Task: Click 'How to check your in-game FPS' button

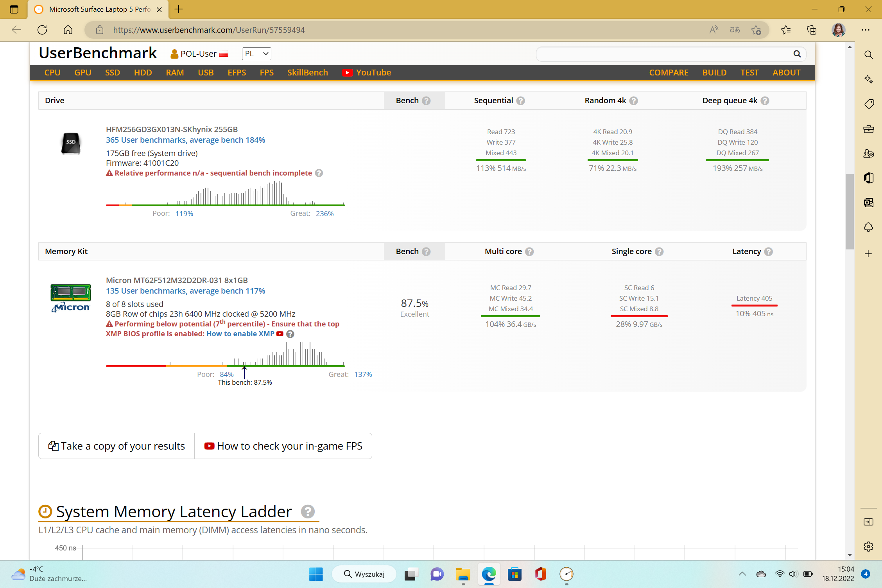Action: click(x=283, y=446)
